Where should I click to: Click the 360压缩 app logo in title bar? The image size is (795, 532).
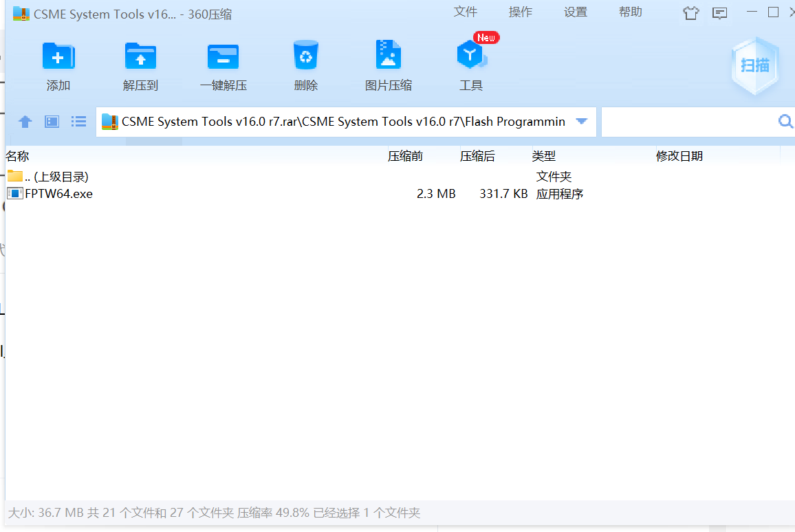pyautogui.click(x=21, y=14)
